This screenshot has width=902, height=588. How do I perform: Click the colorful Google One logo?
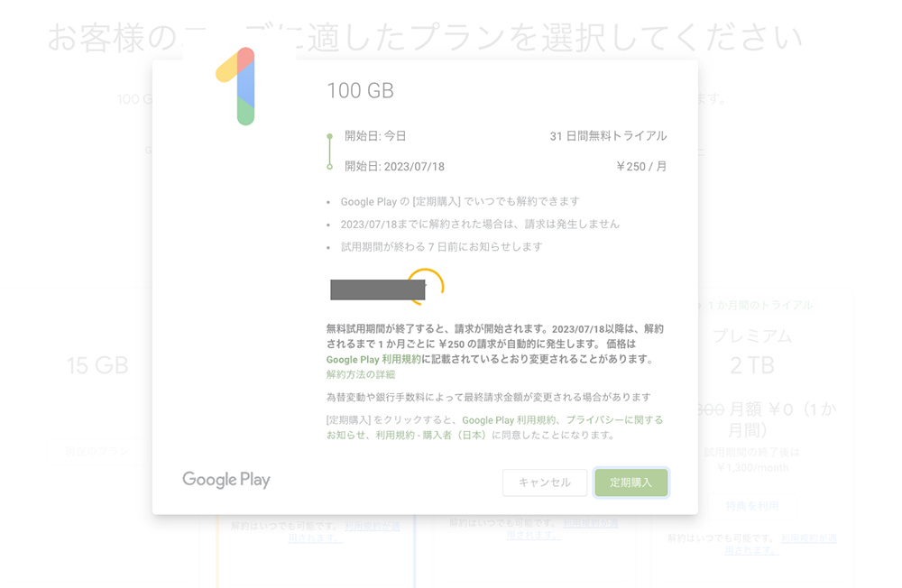pyautogui.click(x=236, y=87)
